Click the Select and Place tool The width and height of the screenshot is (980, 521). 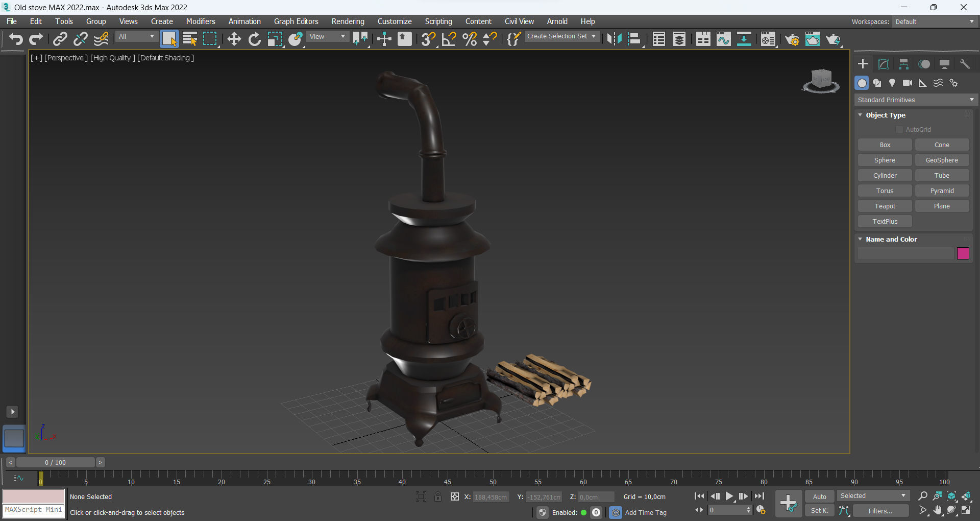coord(296,39)
